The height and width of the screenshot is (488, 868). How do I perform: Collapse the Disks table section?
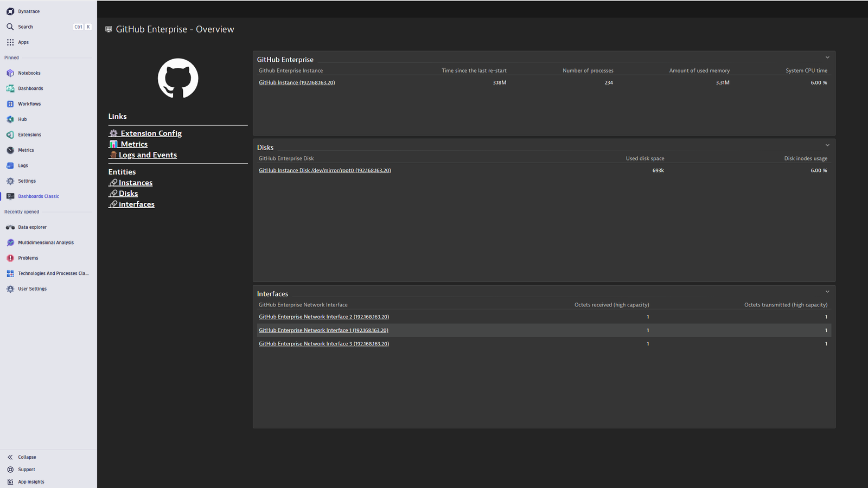[x=827, y=145]
